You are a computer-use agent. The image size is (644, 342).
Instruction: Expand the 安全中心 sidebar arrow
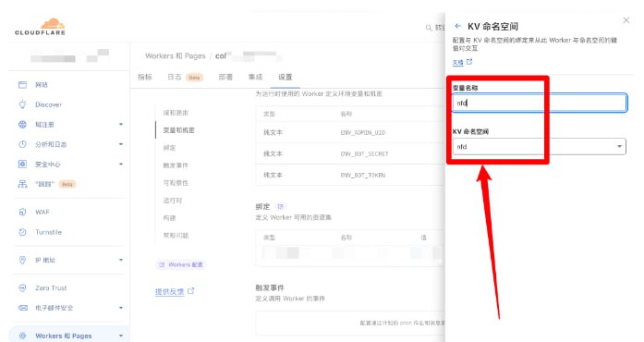pos(121,164)
